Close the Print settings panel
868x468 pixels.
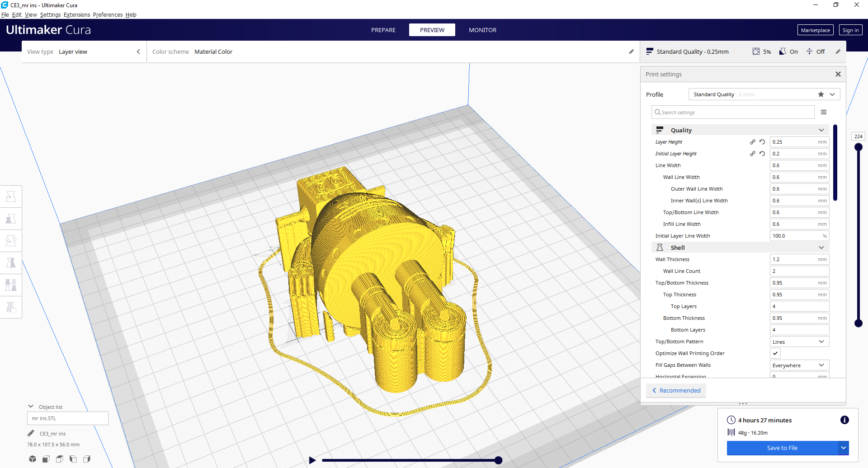coord(838,74)
